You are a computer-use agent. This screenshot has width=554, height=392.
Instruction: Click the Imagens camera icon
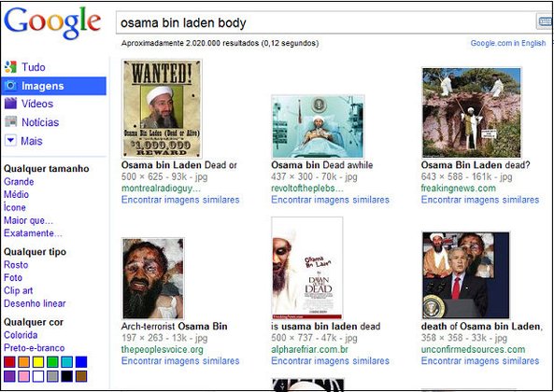pyautogui.click(x=10, y=86)
